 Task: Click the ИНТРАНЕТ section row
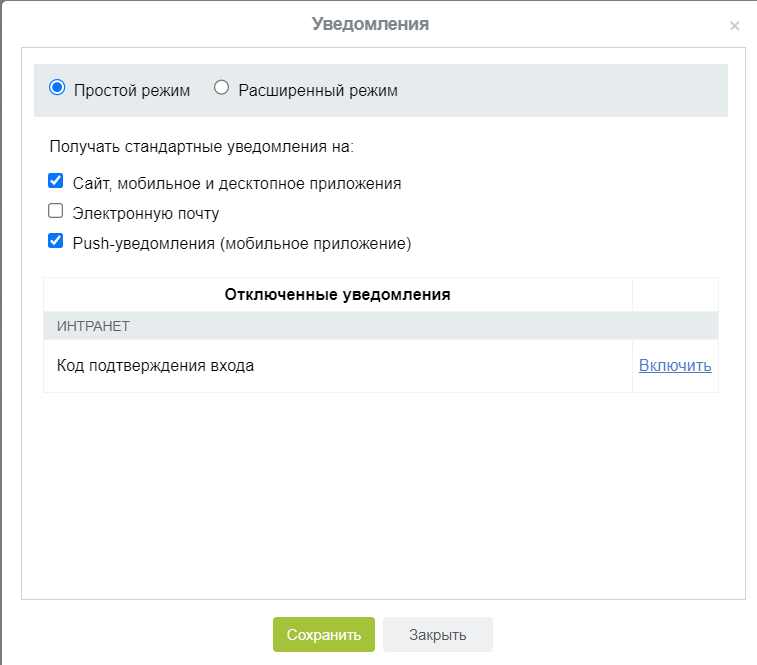click(94, 326)
